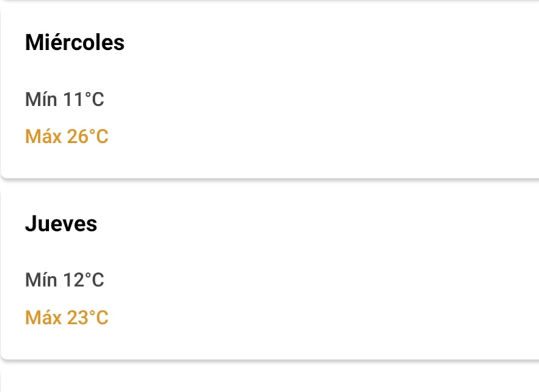Click the gap between the Miércoles and Jueves cards
539x392 pixels.
click(270, 184)
